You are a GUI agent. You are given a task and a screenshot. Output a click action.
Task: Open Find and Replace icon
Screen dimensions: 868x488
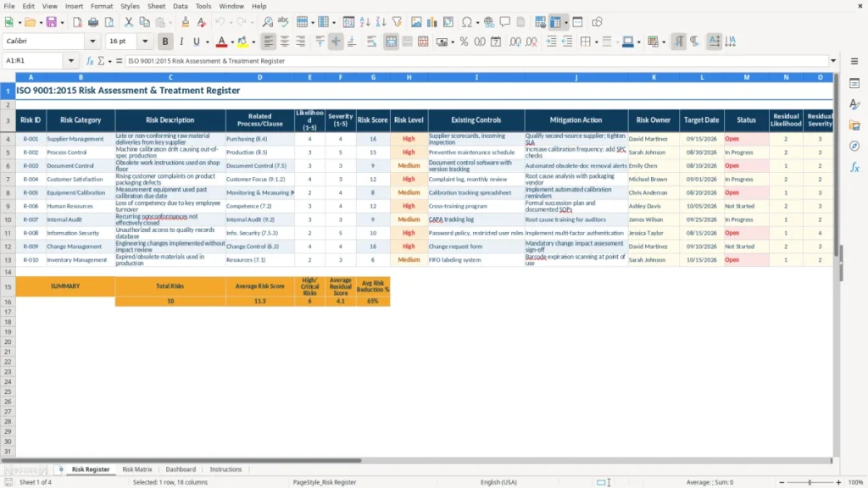pyautogui.click(x=267, y=22)
